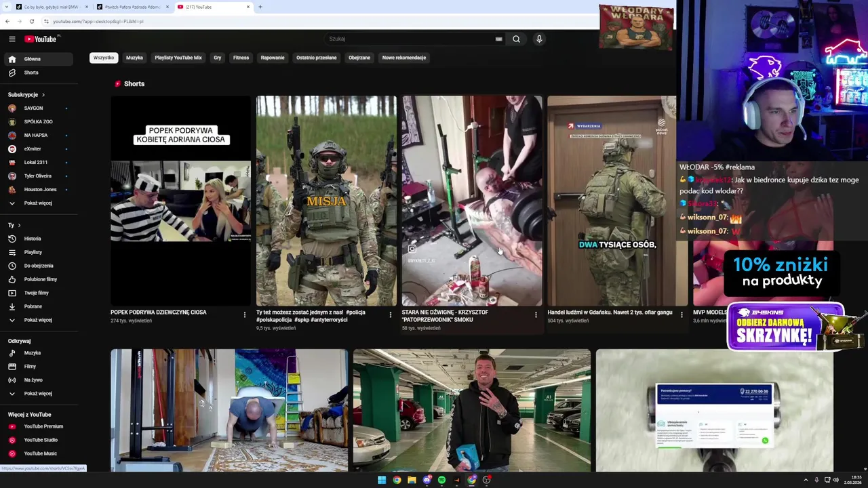Select Ostatnio przesłane filter chip

click(316, 58)
